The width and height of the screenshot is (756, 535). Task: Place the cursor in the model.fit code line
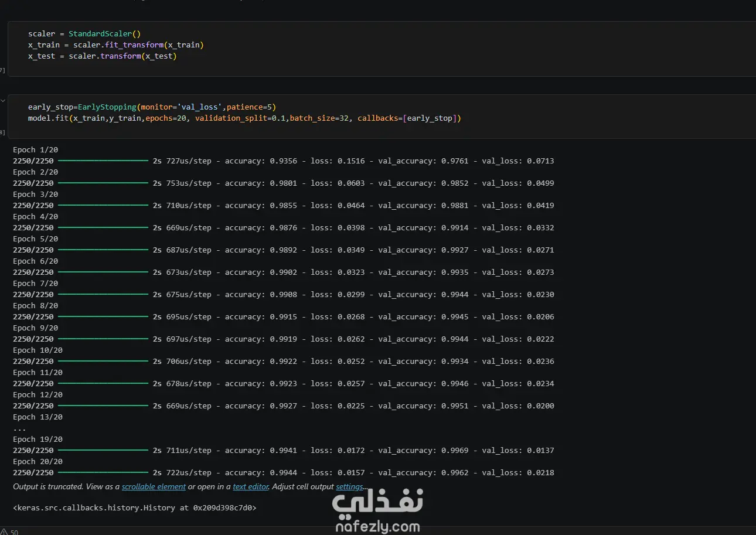pos(244,118)
